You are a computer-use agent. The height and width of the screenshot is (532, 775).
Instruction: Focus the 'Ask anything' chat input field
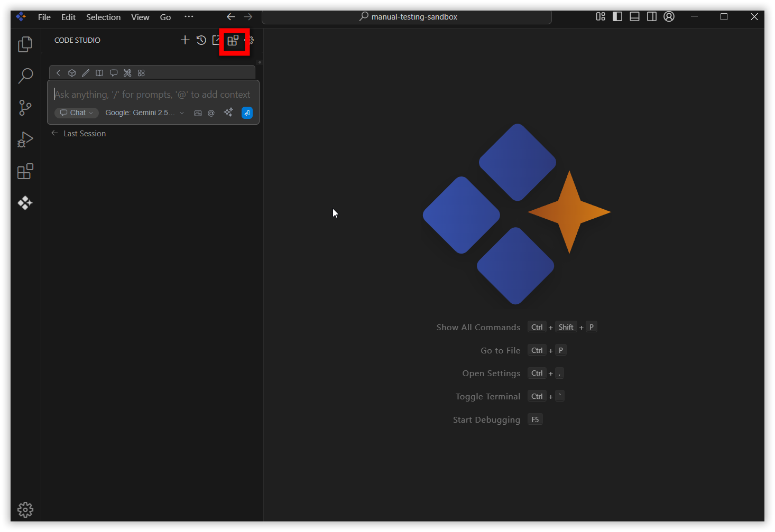[153, 95]
